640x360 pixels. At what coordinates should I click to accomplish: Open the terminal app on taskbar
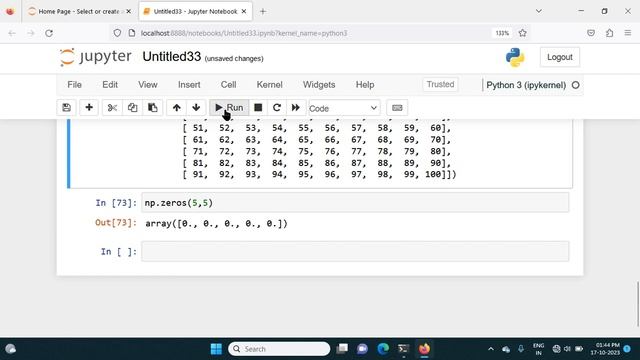point(403,349)
